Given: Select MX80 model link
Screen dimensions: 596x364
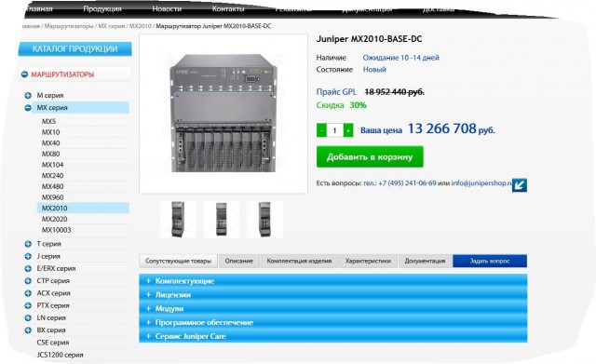Looking at the screenshot, I should (x=50, y=154).
